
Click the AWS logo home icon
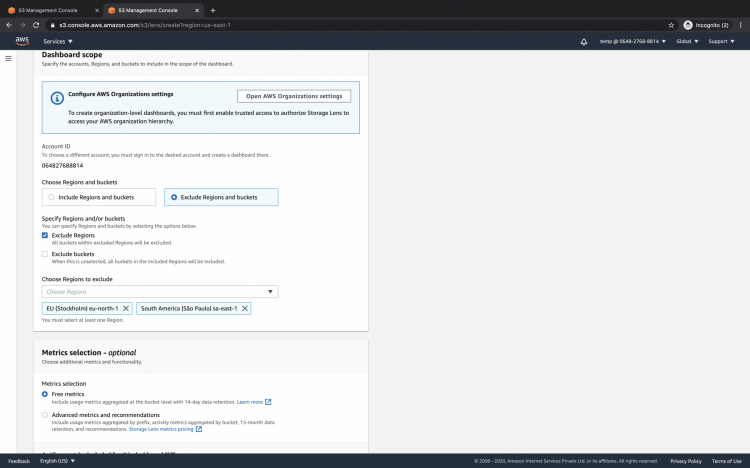tap(22, 41)
